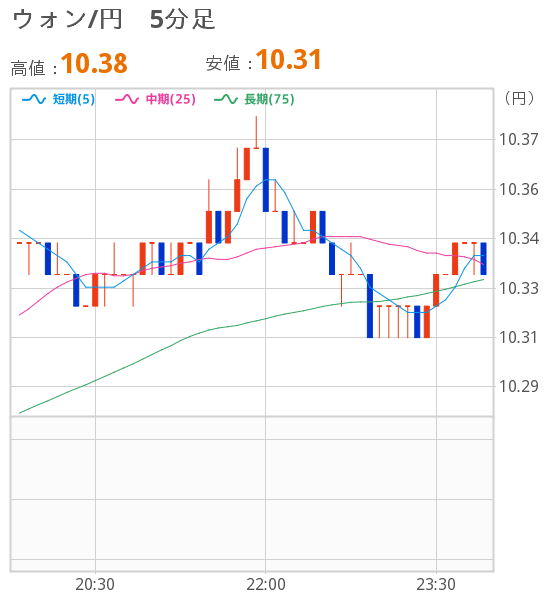Select the 22:00 time axis label
The image size is (560, 600).
point(266,585)
